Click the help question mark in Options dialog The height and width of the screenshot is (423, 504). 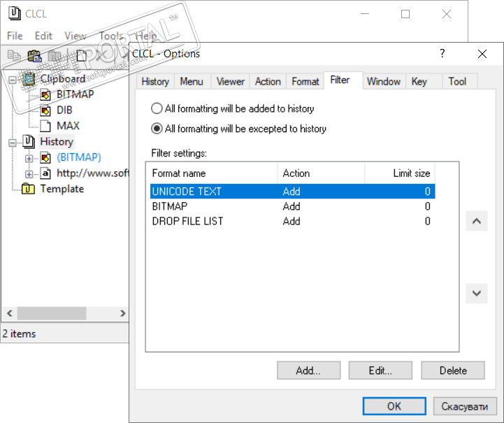click(442, 53)
